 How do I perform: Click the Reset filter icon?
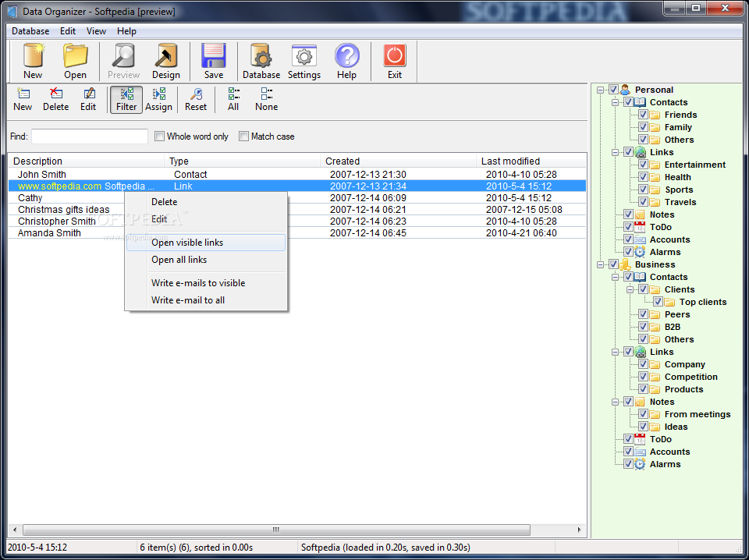pos(196,99)
